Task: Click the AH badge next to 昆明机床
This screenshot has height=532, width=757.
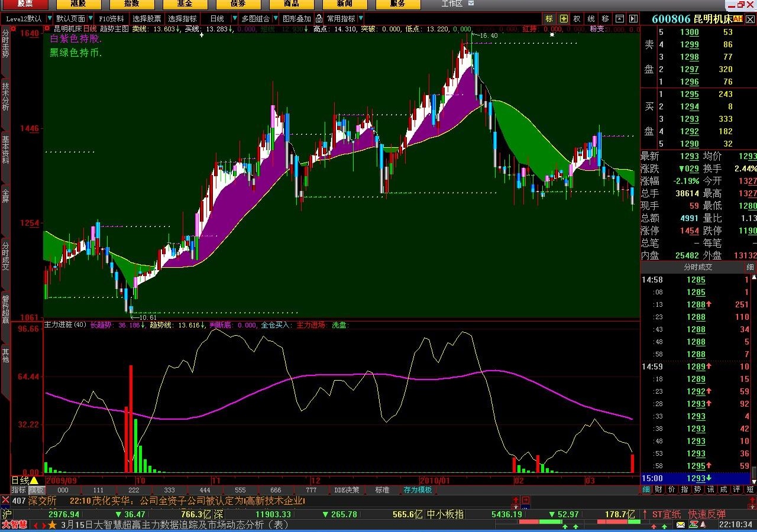Action: coord(737,20)
